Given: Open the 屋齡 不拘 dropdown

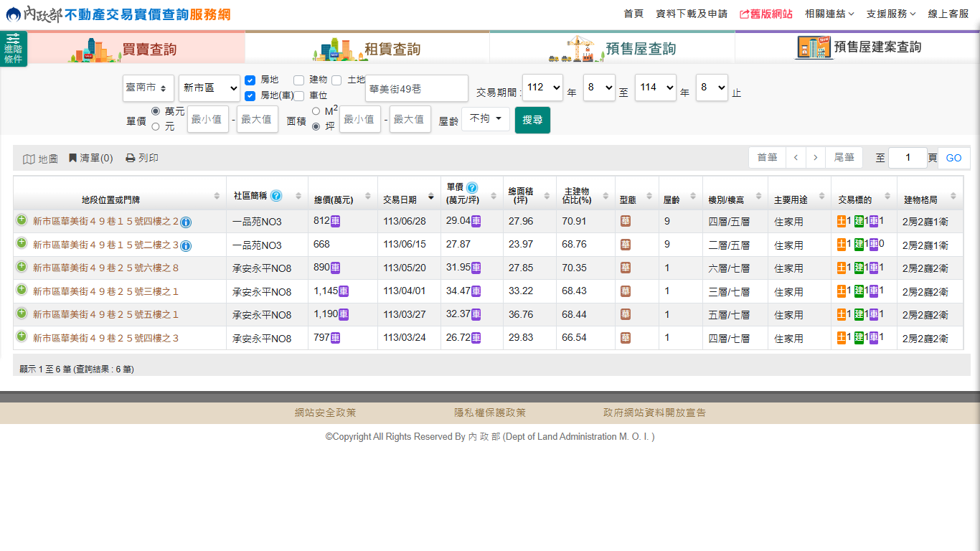Looking at the screenshot, I should click(485, 119).
